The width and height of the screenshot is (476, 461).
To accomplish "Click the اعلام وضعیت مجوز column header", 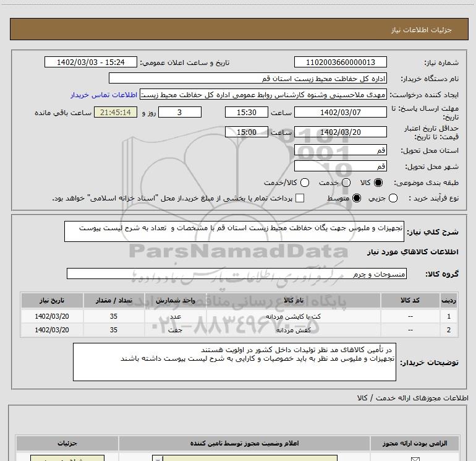I will click(244, 444).
